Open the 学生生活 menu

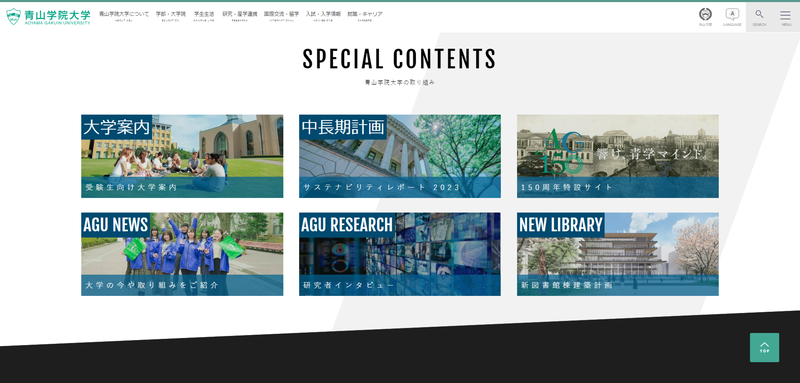[x=204, y=16]
